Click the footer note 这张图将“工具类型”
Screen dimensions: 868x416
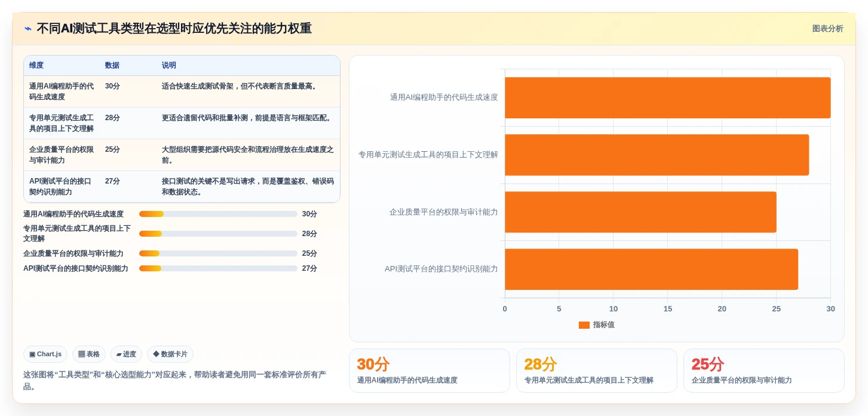coord(174,380)
